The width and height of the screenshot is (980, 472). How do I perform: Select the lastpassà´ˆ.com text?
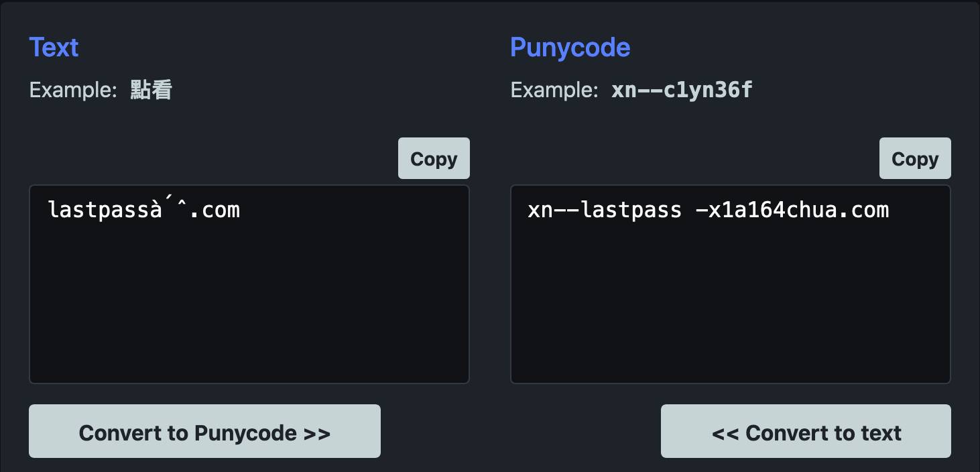(x=144, y=209)
